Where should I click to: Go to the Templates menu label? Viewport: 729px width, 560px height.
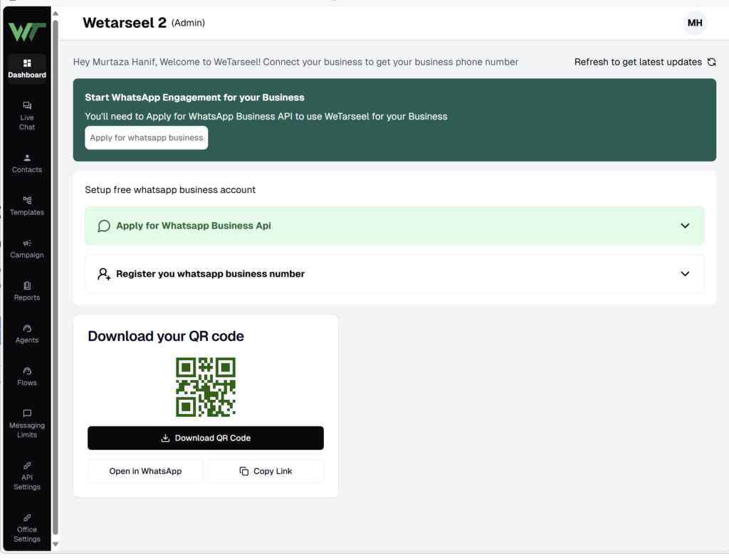(x=27, y=212)
